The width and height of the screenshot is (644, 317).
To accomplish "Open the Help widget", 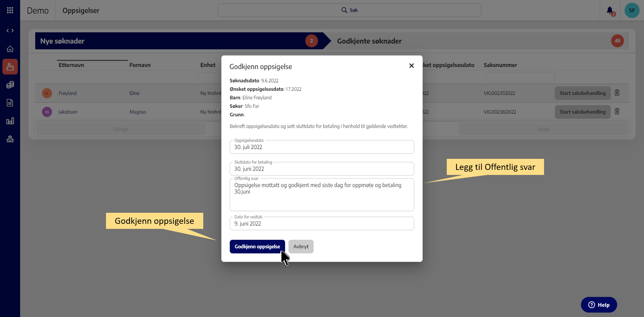I will [599, 305].
